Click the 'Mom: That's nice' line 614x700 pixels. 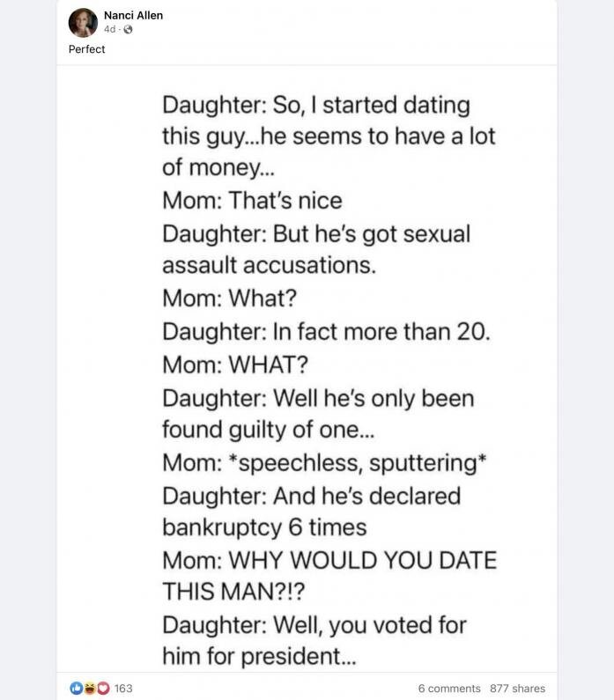coord(252,200)
